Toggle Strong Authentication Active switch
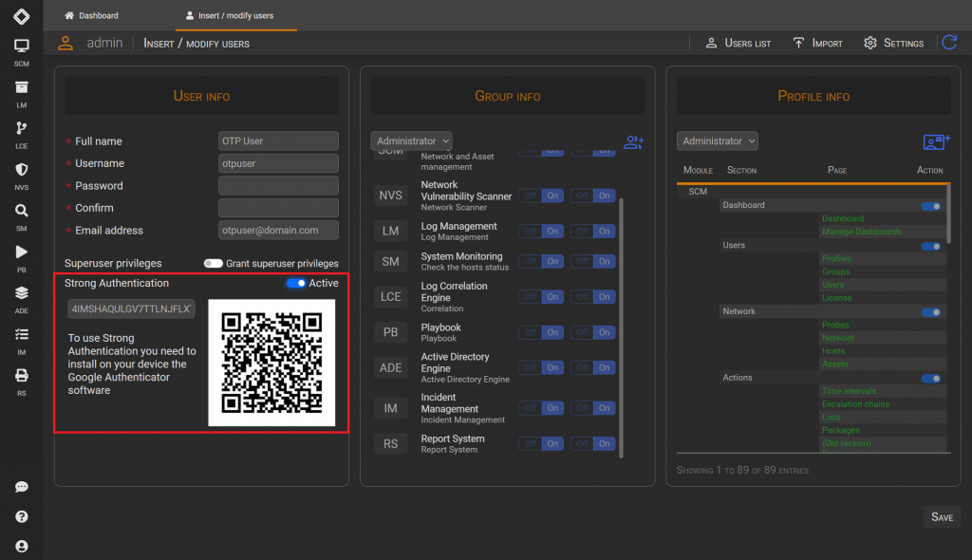 tap(296, 284)
